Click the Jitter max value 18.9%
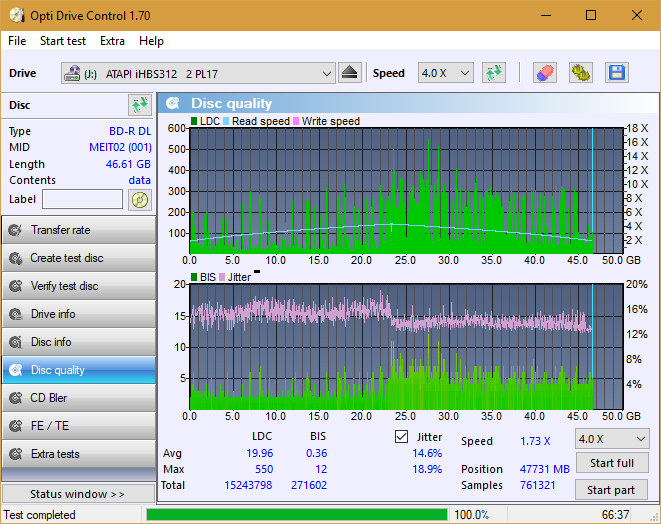661x524 pixels. 427,469
